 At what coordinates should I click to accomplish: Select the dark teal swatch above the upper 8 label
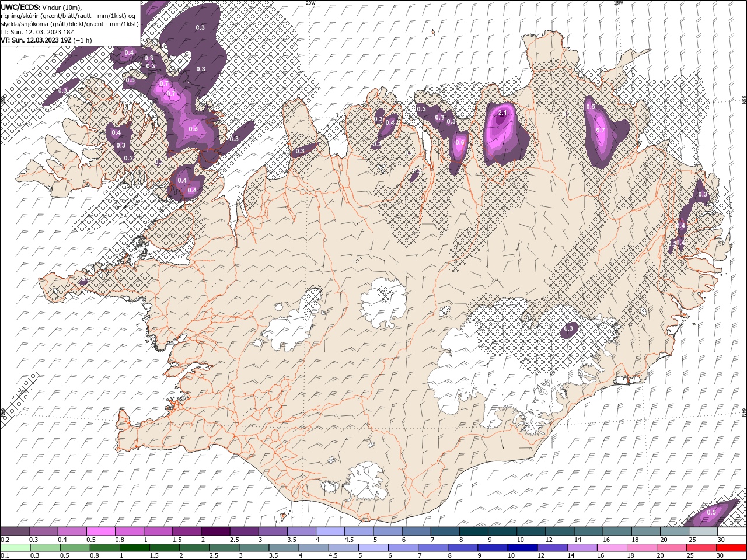(x=473, y=531)
